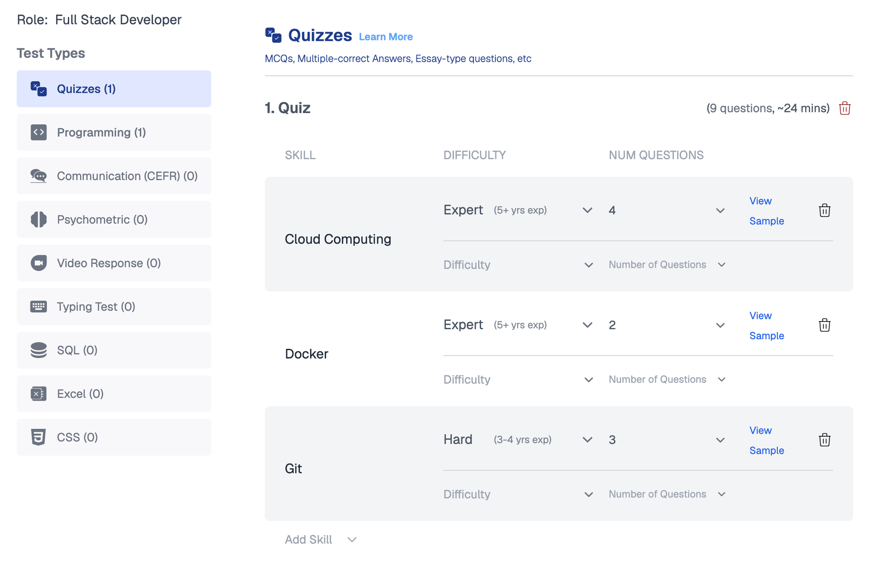The height and width of the screenshot is (588, 870).
Task: Open Git Hard difficulty dropdown
Action: [x=519, y=440]
